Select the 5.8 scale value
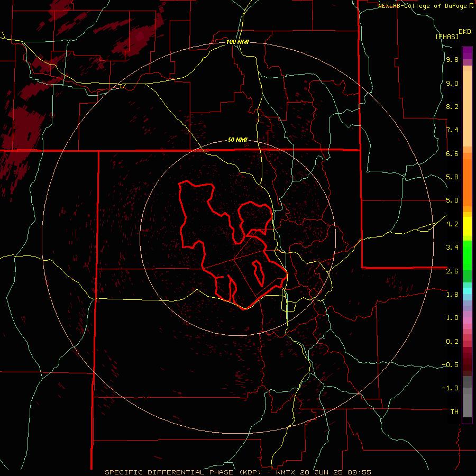The width and height of the screenshot is (476, 476). (x=452, y=177)
